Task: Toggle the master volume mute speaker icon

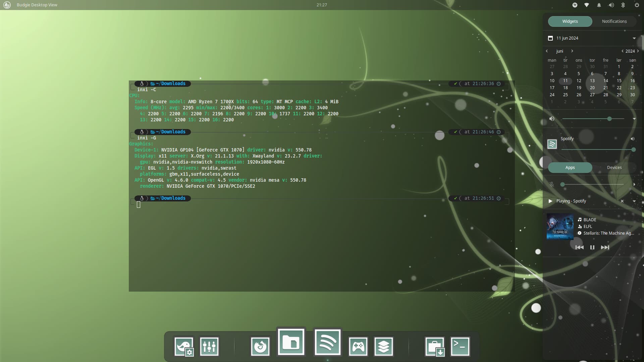Action: click(552, 119)
